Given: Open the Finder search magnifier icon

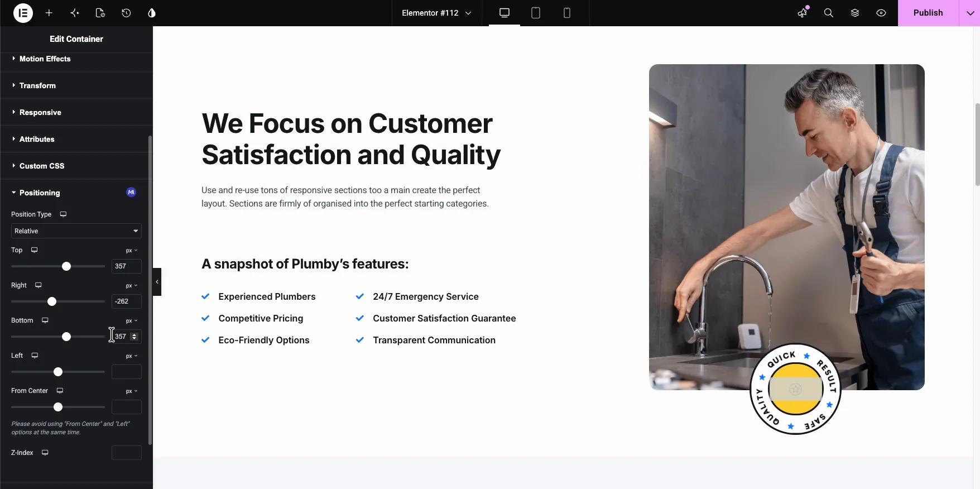Looking at the screenshot, I should [x=829, y=13].
